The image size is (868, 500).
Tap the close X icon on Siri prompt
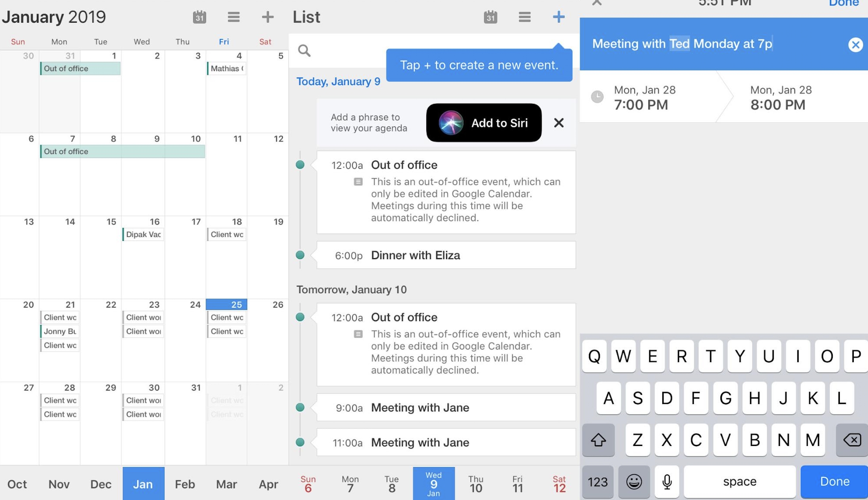[558, 123]
